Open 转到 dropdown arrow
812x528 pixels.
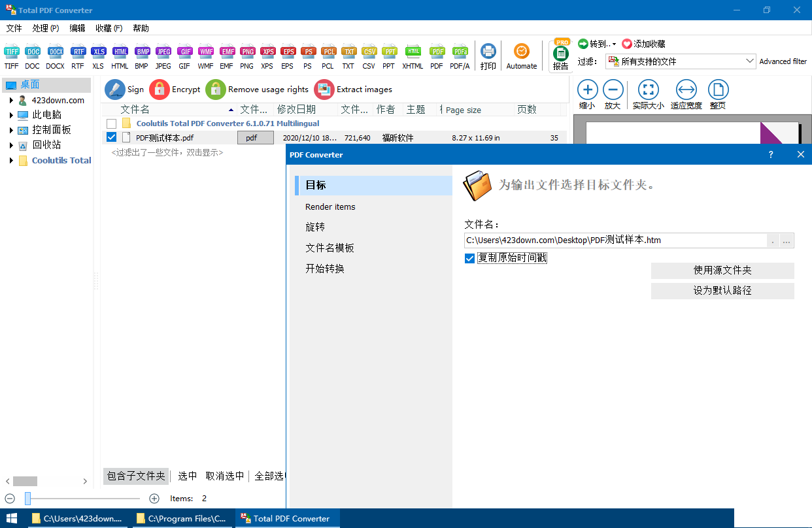614,44
